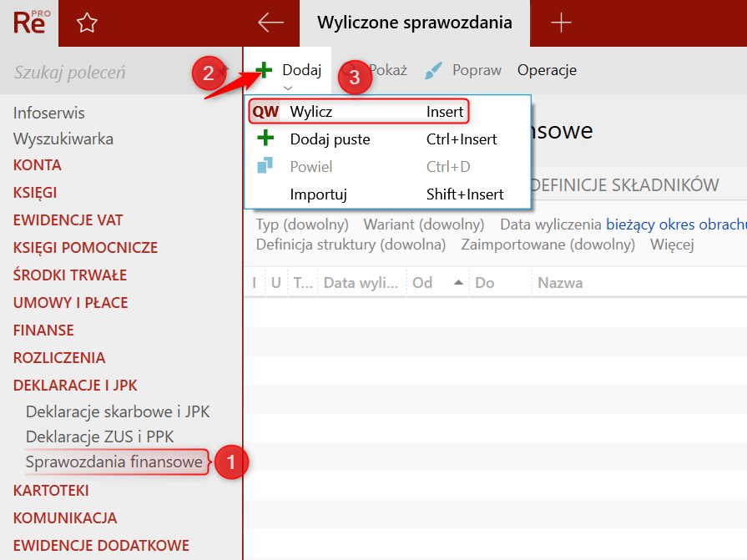Click the Powiel duplicate icon
This screenshot has height=560, width=747.
tap(265, 166)
